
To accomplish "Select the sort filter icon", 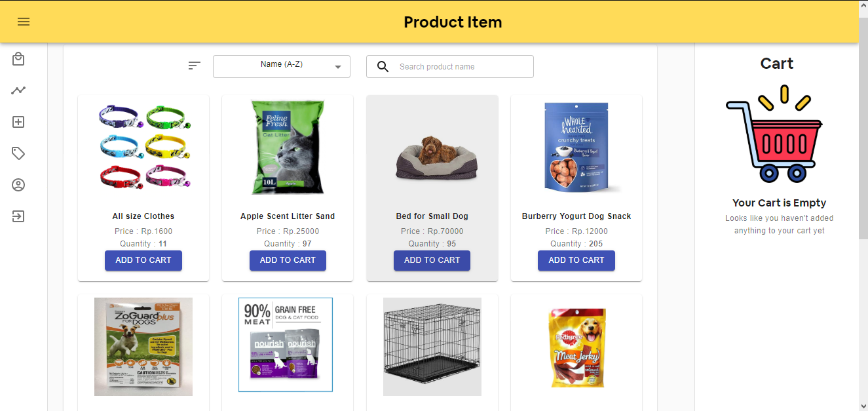I will click(x=194, y=66).
